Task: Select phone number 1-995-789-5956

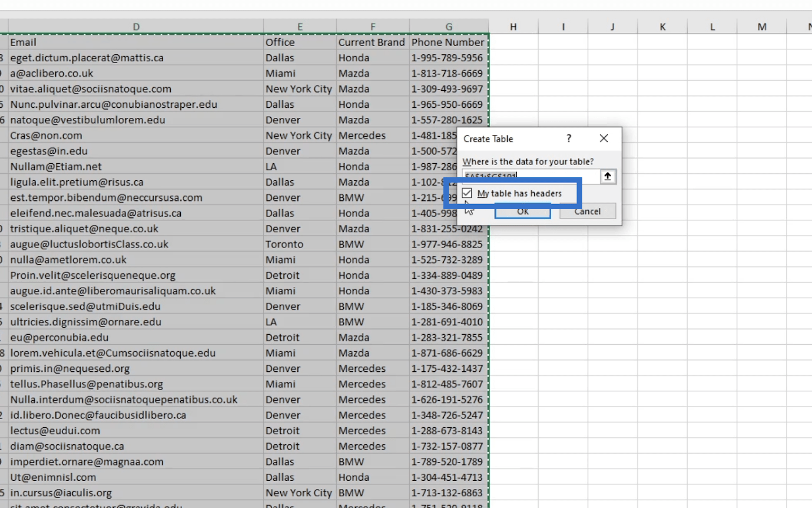Action: pyautogui.click(x=449, y=58)
